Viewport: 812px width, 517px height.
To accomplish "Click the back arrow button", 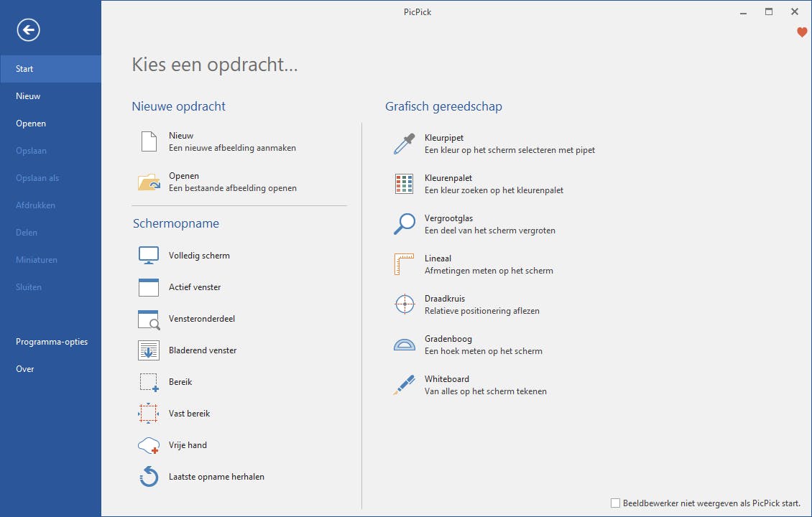I will pos(29,29).
